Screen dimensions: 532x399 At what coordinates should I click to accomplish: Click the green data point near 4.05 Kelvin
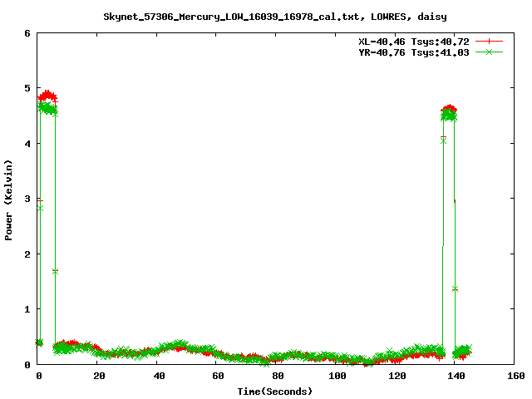tap(443, 140)
